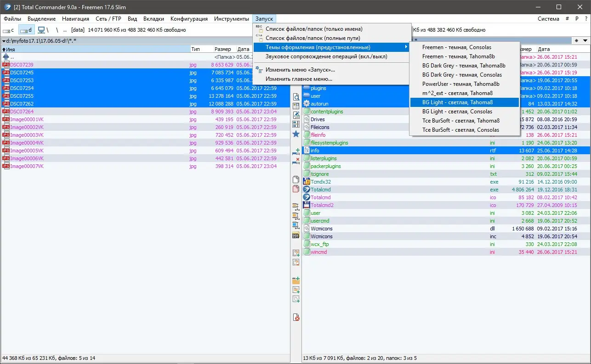Apply theme BG Dark Grey - темная, Consolas

point(464,75)
